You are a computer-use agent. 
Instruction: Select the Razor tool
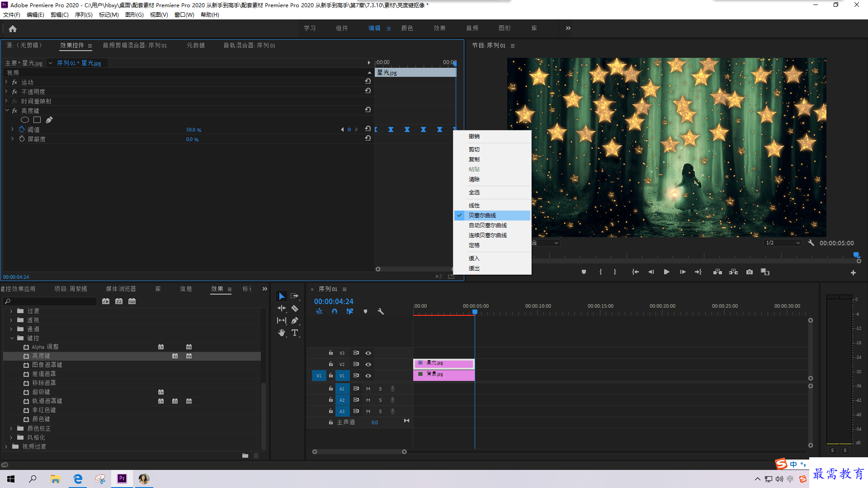[x=295, y=308]
